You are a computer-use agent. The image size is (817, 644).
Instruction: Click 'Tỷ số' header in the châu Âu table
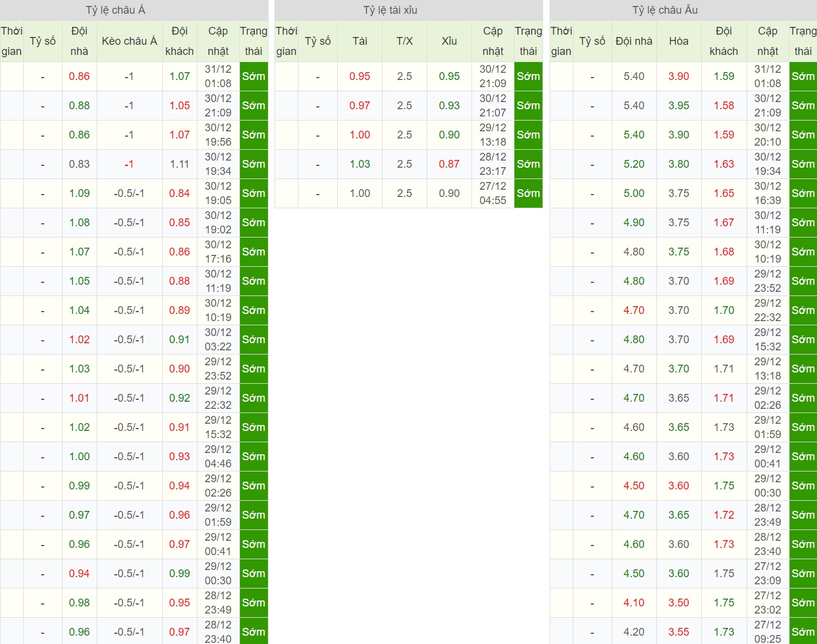tap(592, 41)
